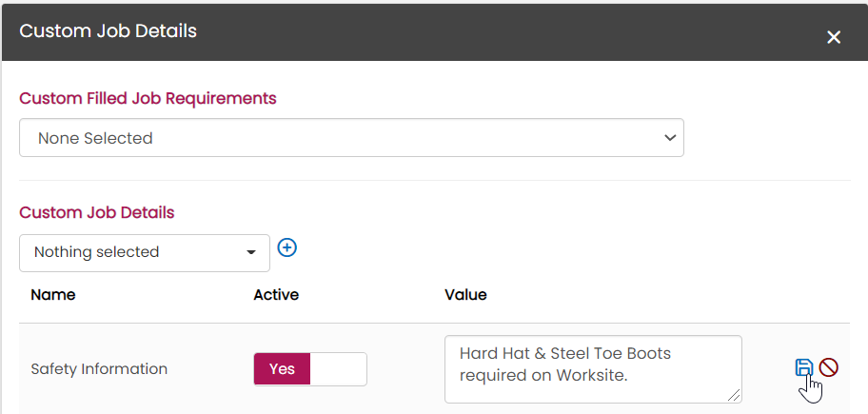This screenshot has width=868, height=414.
Task: Click the caret on Nothing selected picker
Action: 250,253
